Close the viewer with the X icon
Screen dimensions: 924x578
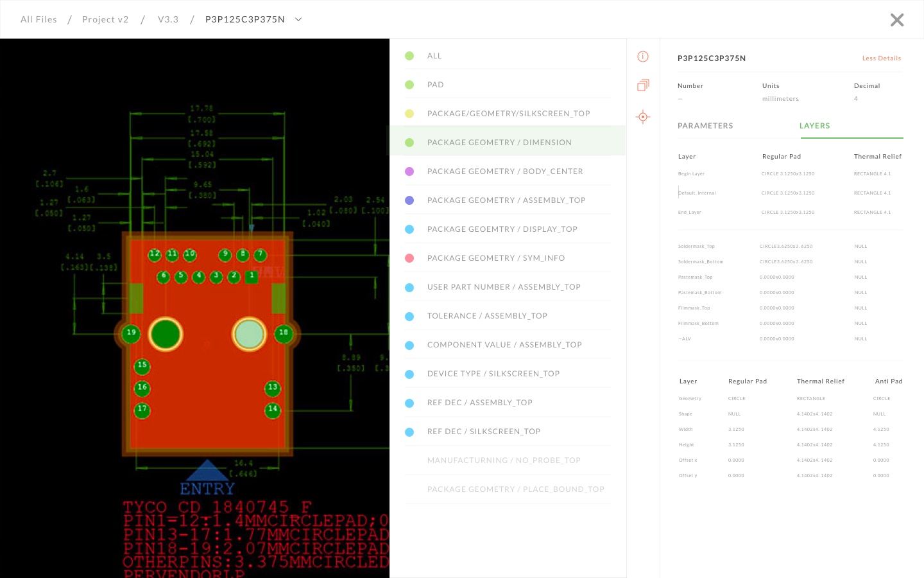[x=897, y=20]
